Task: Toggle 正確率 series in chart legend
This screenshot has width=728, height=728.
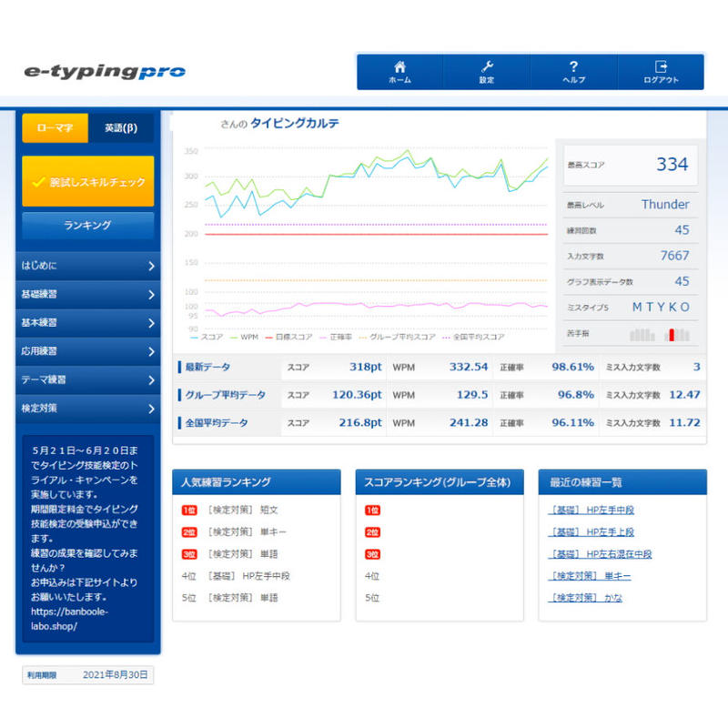Action: [x=336, y=337]
